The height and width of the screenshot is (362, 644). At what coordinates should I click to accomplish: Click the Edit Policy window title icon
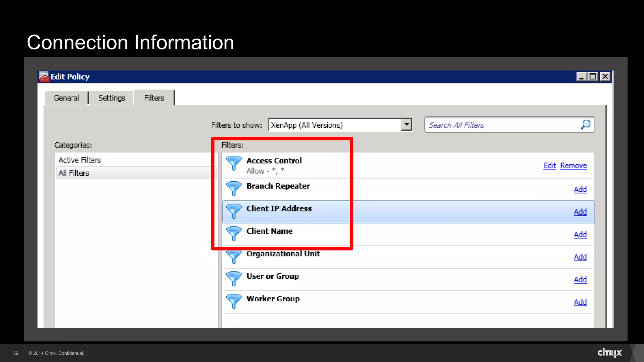44,77
